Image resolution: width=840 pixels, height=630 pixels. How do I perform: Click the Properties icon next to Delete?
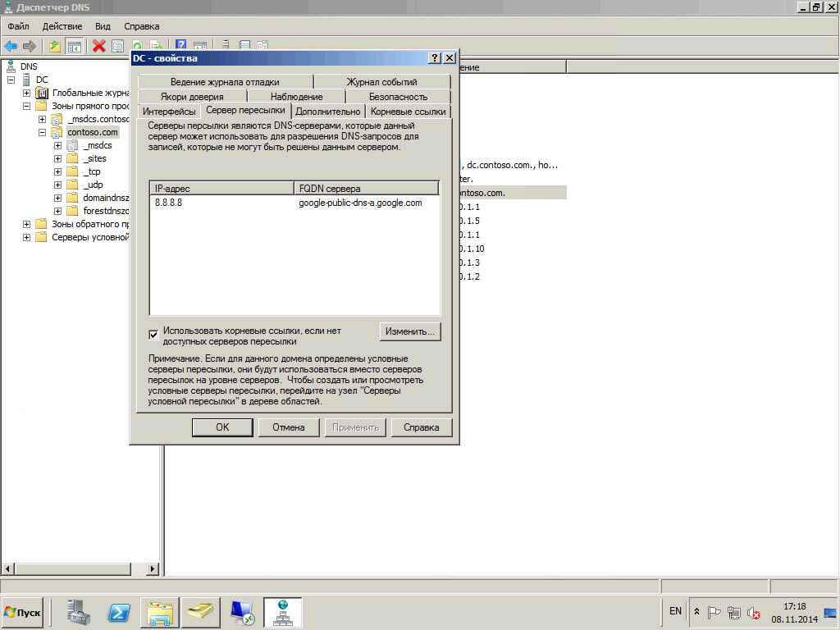coord(117,46)
